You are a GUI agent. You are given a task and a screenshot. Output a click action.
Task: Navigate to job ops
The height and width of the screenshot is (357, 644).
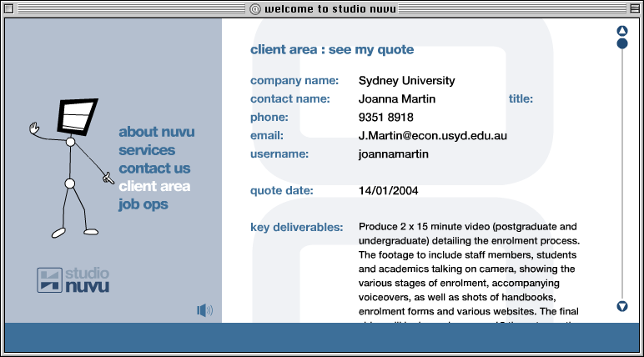pyautogui.click(x=143, y=204)
